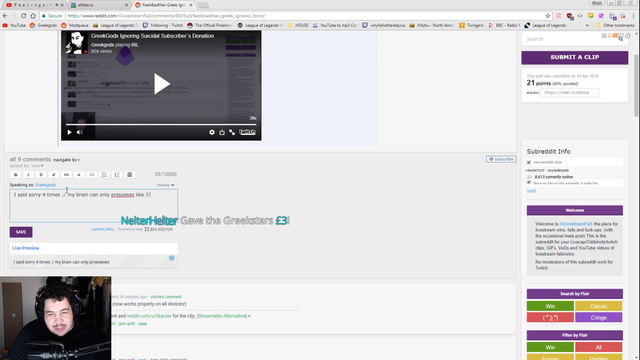Expand the Other bookmarks folder
The height and width of the screenshot is (360, 640).
coord(615,25)
